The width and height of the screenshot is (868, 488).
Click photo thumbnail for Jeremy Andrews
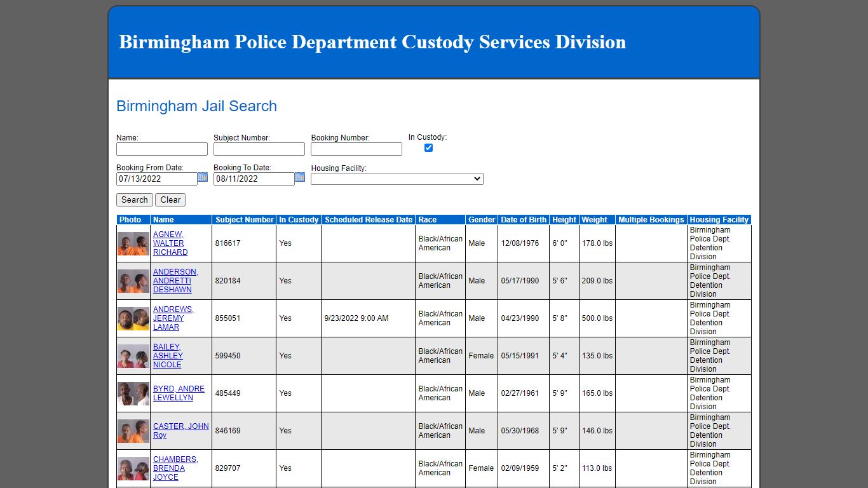(133, 318)
